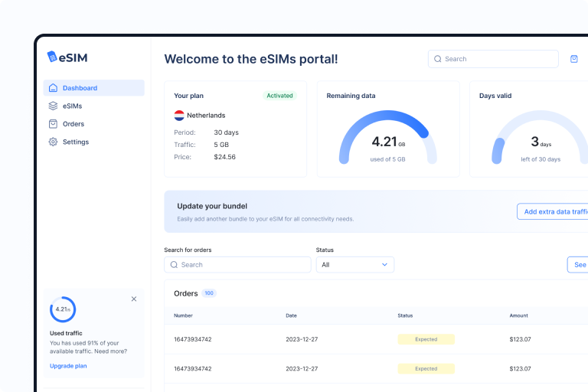Click the first row amount $123.07
This screenshot has width=588, height=392.
tap(520, 339)
